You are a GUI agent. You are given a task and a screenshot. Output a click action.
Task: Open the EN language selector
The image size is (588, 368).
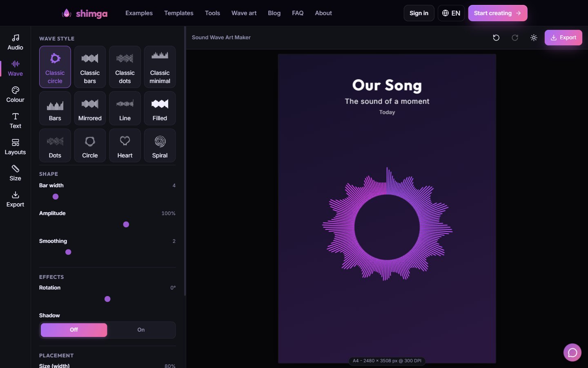point(451,13)
